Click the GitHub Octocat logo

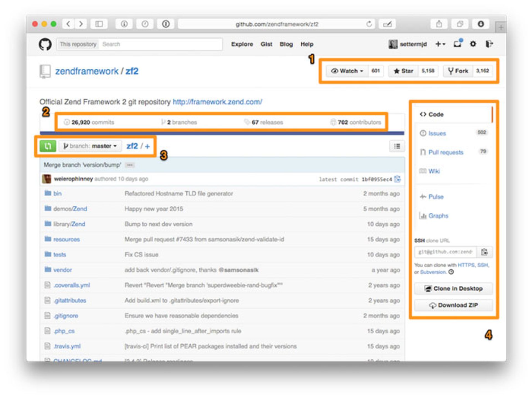click(45, 44)
